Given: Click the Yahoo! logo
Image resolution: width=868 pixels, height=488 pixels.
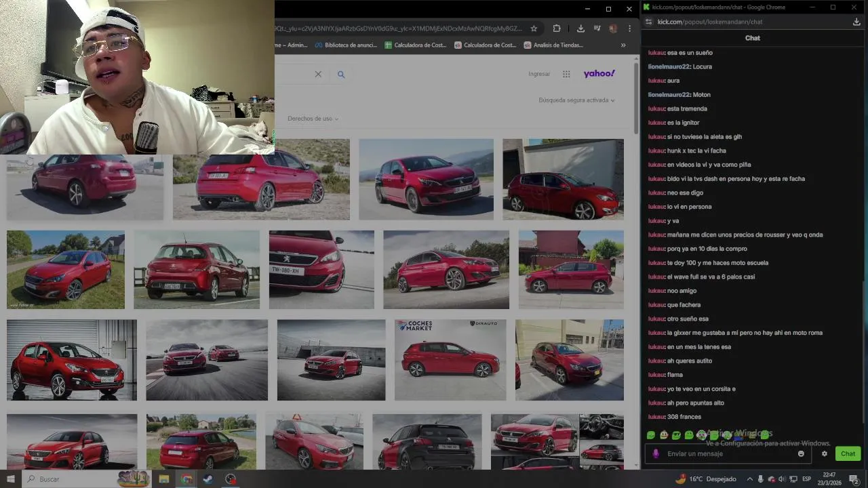Looking at the screenshot, I should (x=599, y=73).
